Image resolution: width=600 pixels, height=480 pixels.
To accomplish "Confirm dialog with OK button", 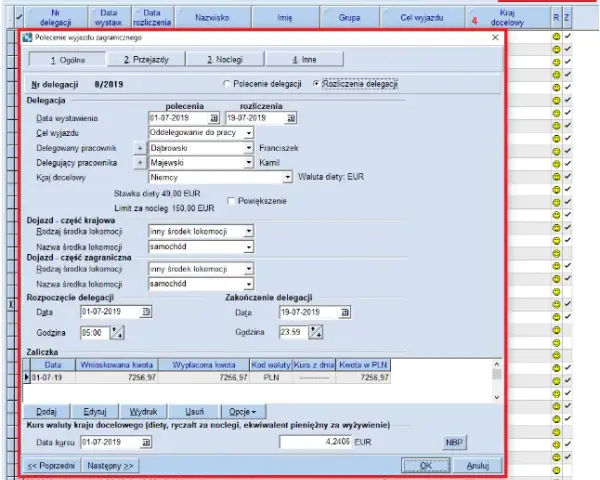I will (426, 465).
